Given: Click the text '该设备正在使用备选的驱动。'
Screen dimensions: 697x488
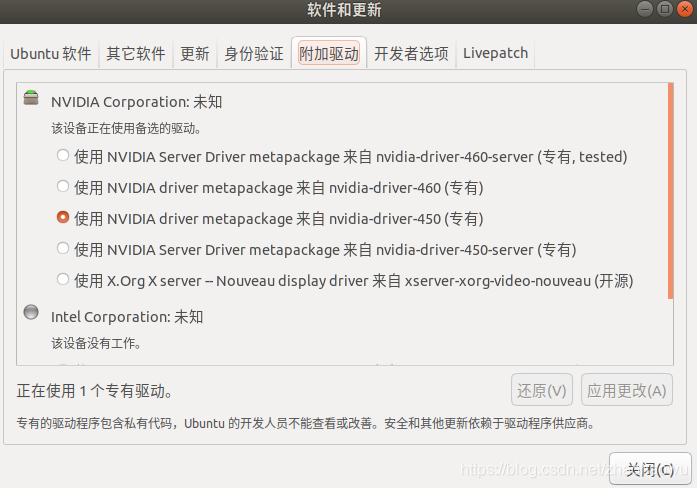Looking at the screenshot, I should point(126,128).
